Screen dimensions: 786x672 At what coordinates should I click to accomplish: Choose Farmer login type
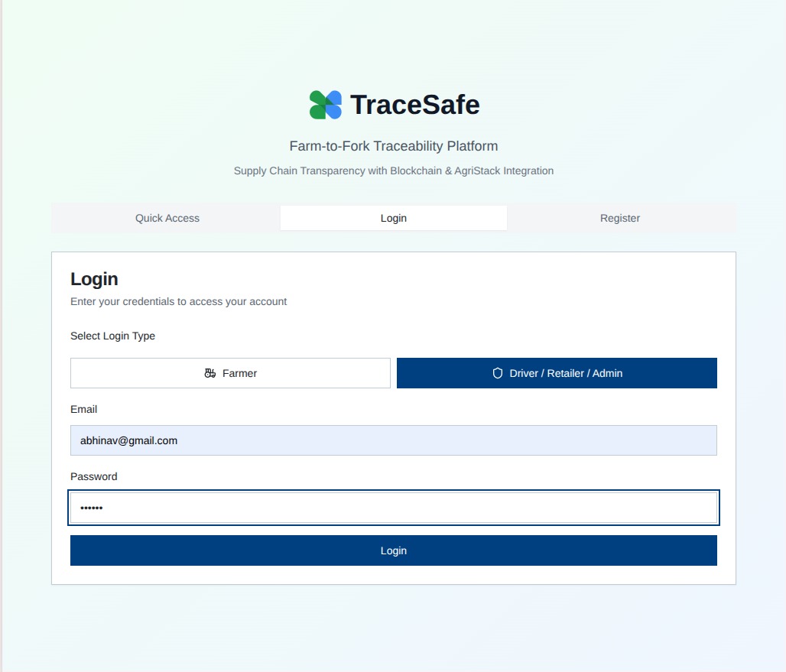pos(231,373)
